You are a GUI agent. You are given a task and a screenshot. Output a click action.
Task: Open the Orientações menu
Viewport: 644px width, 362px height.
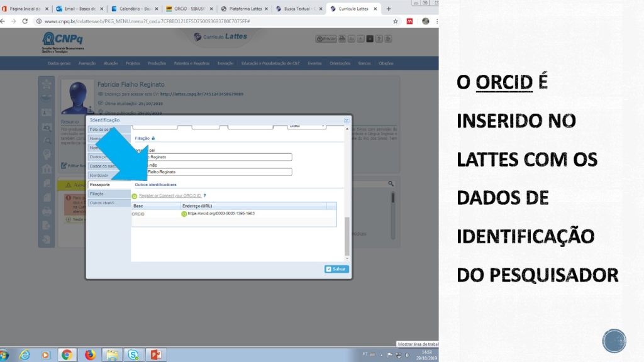tap(340, 63)
